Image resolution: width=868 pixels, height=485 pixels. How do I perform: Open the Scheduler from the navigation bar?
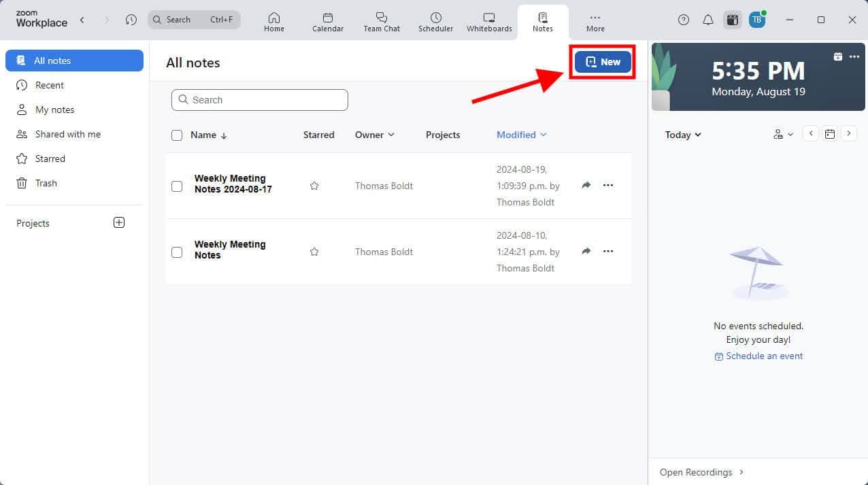point(435,20)
